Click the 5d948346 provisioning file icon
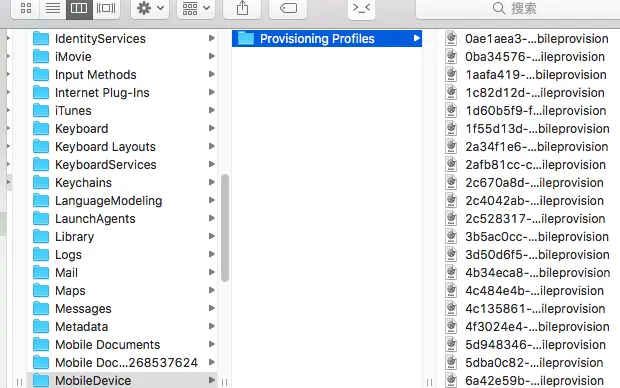Image resolution: width=620 pixels, height=388 pixels. 451,344
